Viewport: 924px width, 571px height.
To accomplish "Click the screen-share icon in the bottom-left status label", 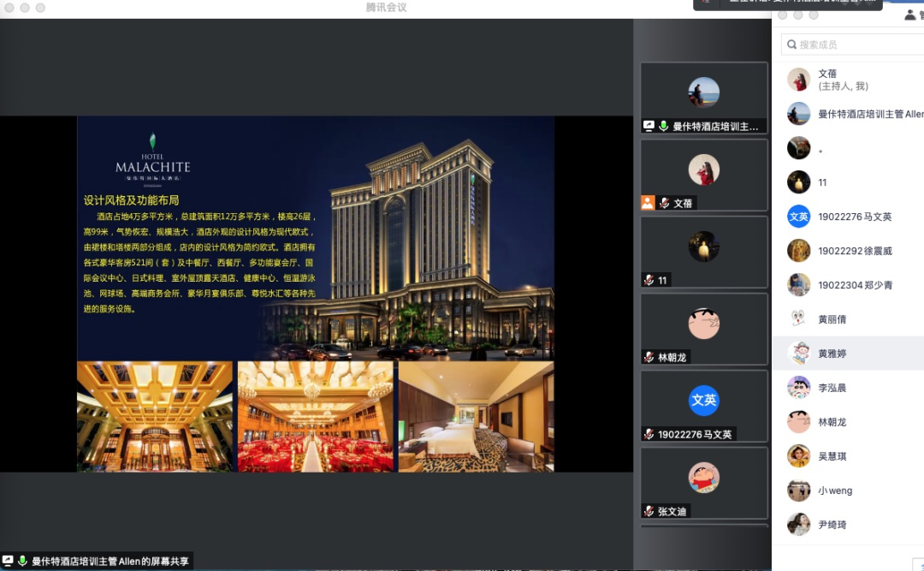I will (x=8, y=562).
